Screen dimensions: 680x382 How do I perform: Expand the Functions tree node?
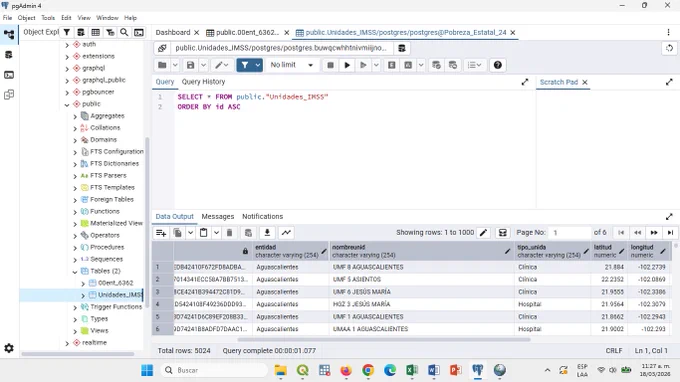75,212
